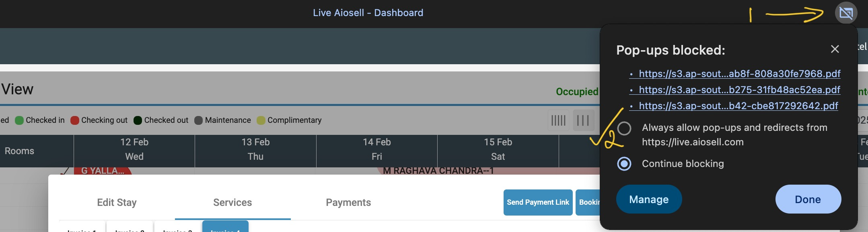Click the red Checking out legend dot
868x232 pixels.
(75, 120)
